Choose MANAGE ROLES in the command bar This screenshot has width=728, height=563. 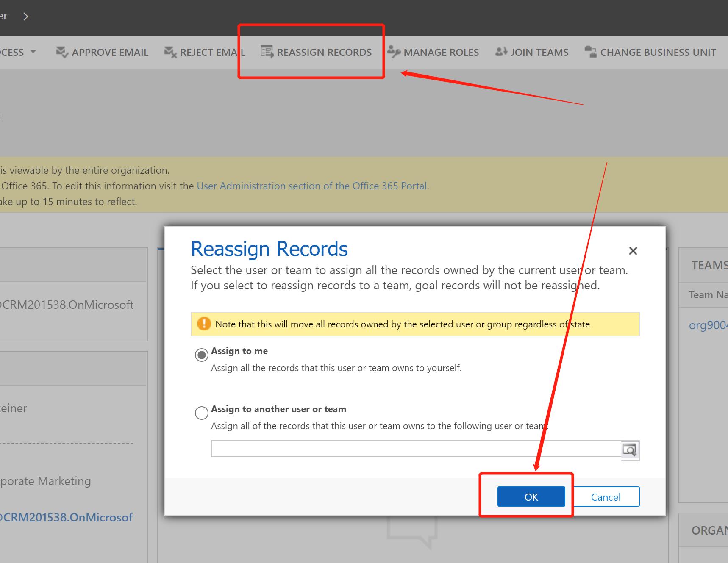(x=433, y=52)
